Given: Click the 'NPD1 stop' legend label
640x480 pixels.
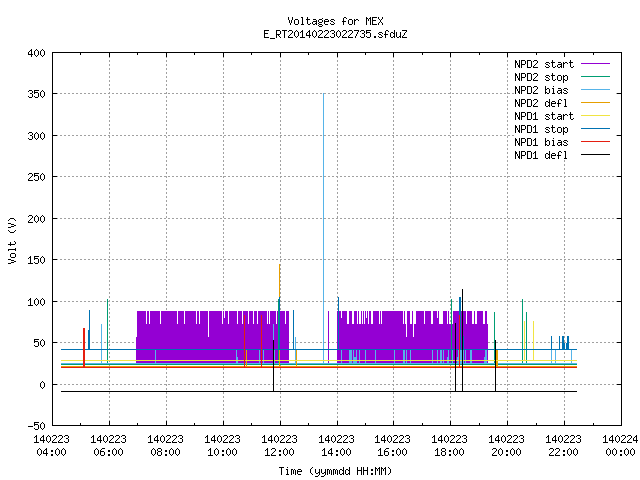Looking at the screenshot, I should coord(541,129).
